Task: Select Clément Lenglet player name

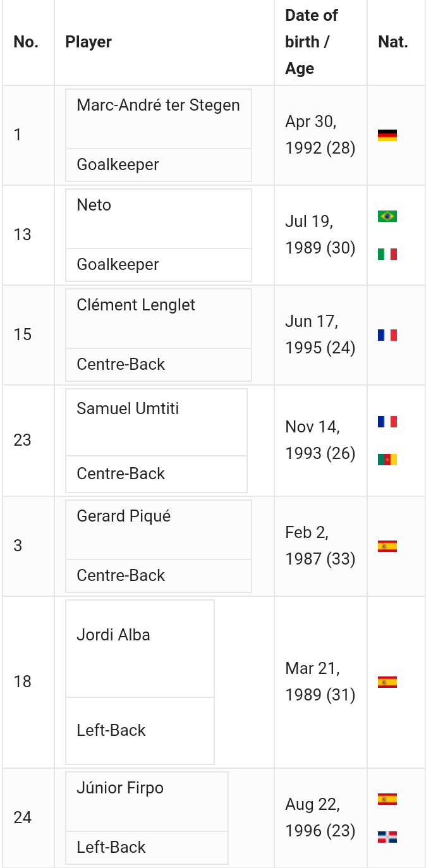Action: (x=135, y=305)
